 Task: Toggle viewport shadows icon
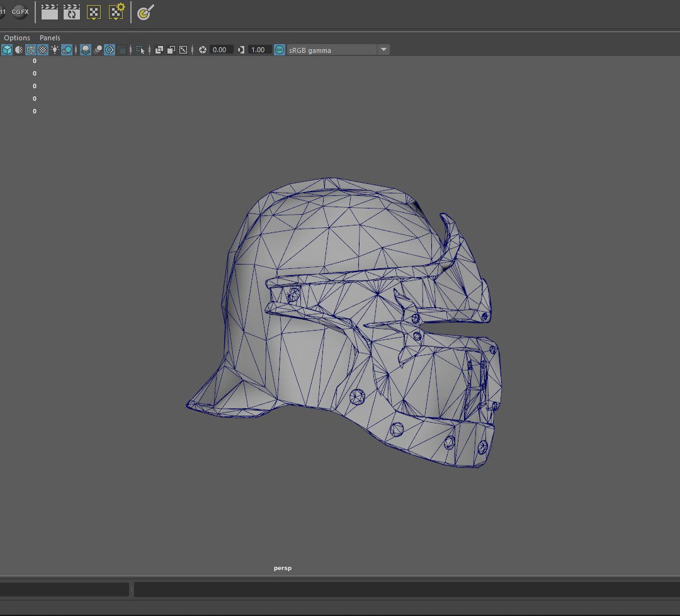click(67, 50)
